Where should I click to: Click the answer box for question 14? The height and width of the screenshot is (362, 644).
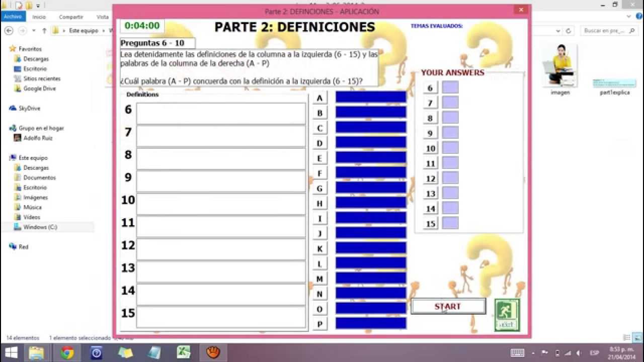click(450, 208)
